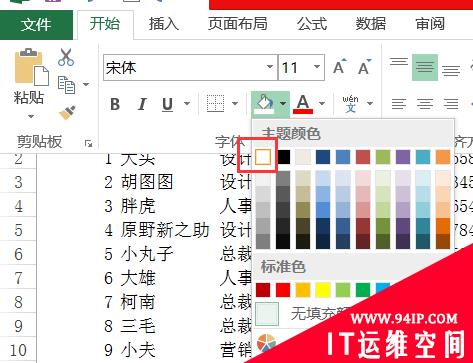
Task: Open the font size dropdown showing 11
Action: (301, 68)
